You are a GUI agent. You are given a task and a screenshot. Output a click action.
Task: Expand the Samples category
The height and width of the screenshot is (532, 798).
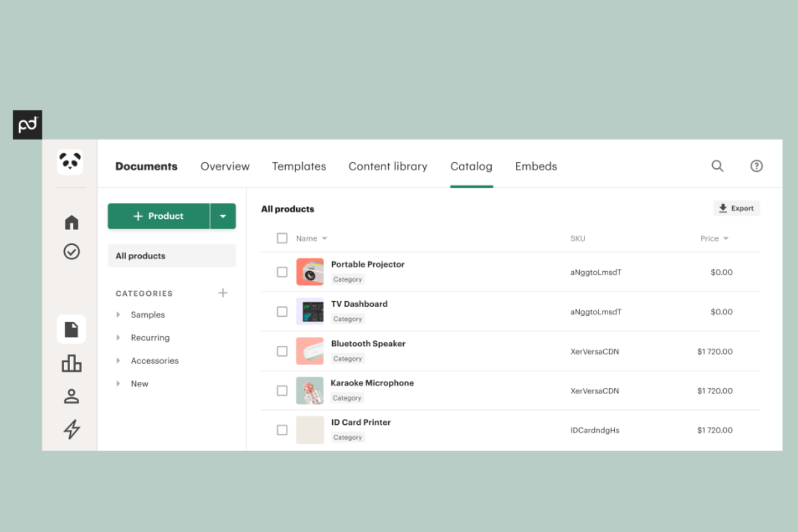119,314
